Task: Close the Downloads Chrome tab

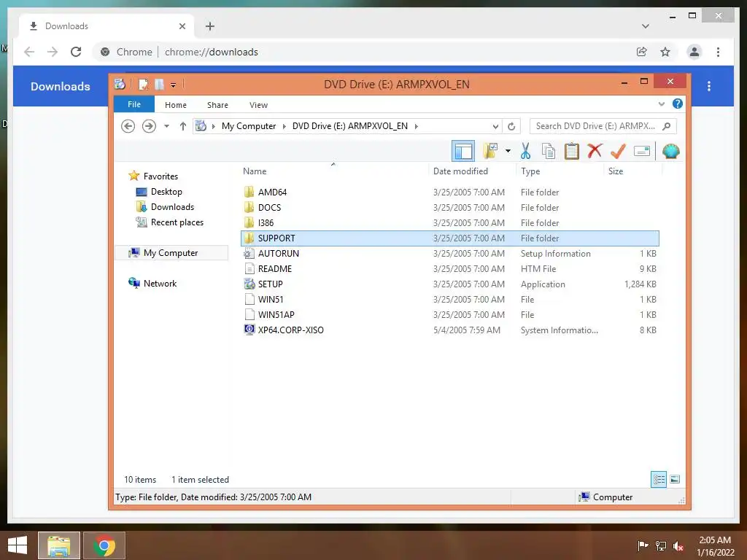Action: click(182, 26)
